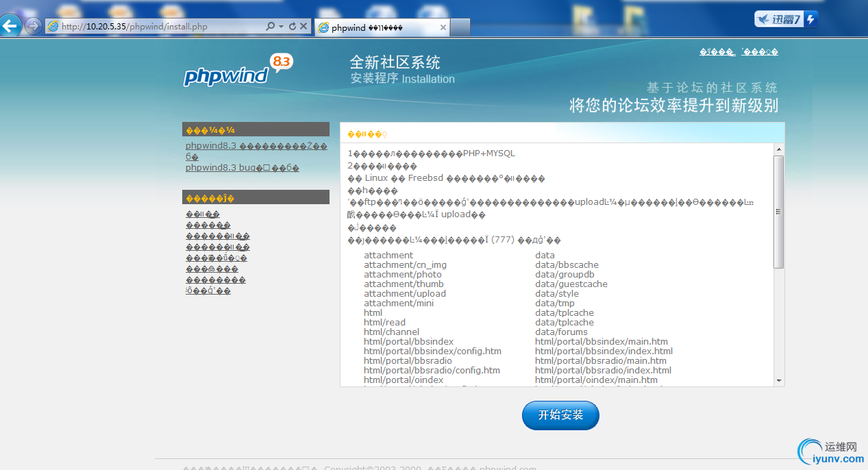Click the text 'attachment/thumb'
868x470 pixels.
point(404,284)
